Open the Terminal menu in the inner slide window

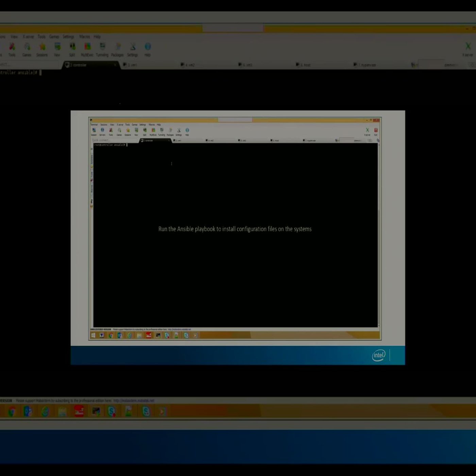coord(94,125)
